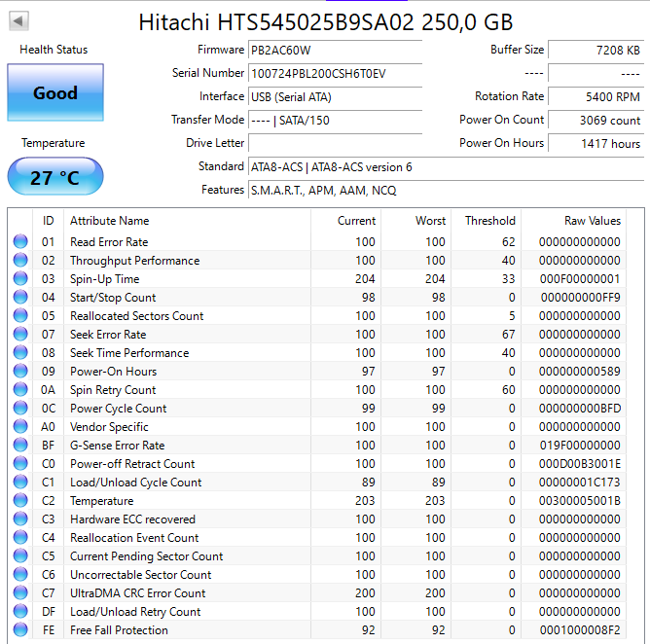Click status orb for Free Fall Protection
This screenshot has height=644, width=650.
20,630
